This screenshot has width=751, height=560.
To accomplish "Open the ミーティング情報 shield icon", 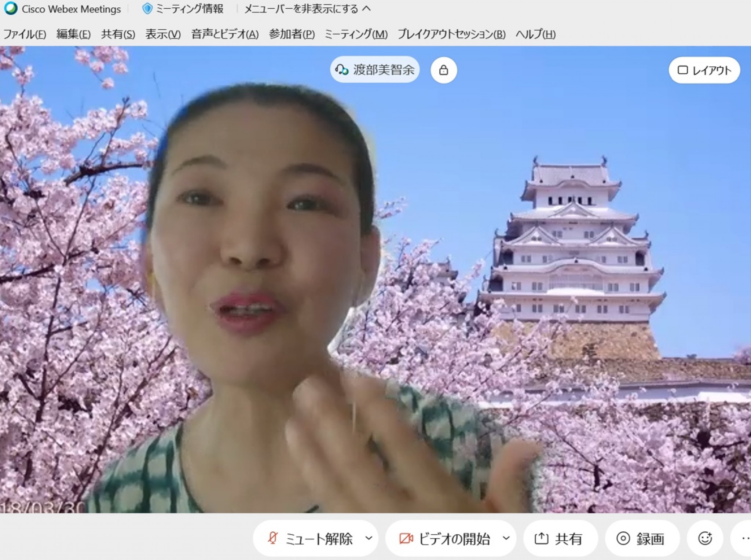I will click(147, 9).
